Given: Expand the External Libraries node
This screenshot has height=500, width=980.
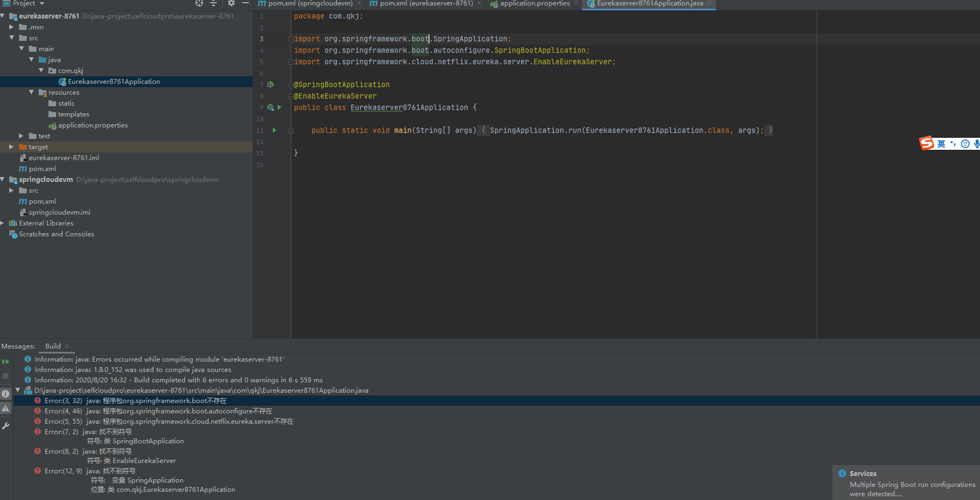Looking at the screenshot, I should [3, 223].
